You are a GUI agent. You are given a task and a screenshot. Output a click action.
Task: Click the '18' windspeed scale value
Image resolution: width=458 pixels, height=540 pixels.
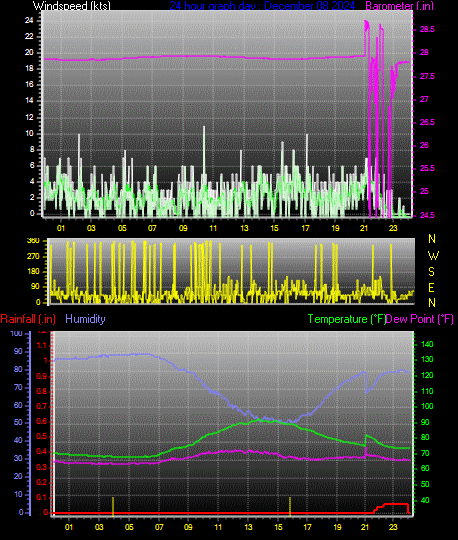pyautogui.click(x=29, y=69)
